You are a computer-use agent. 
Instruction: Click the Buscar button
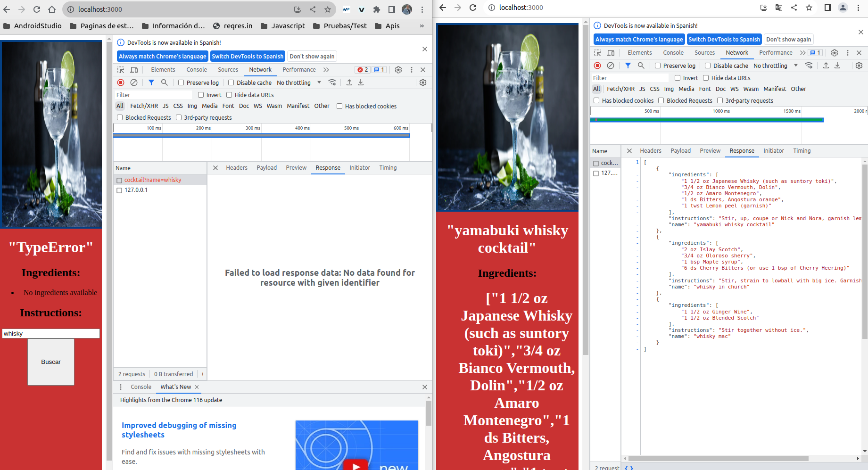[51, 362]
